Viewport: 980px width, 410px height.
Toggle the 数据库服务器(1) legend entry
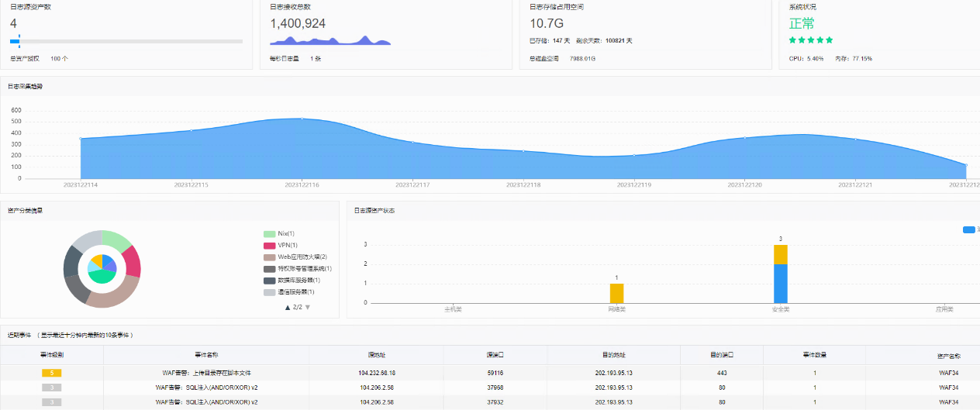coord(292,280)
